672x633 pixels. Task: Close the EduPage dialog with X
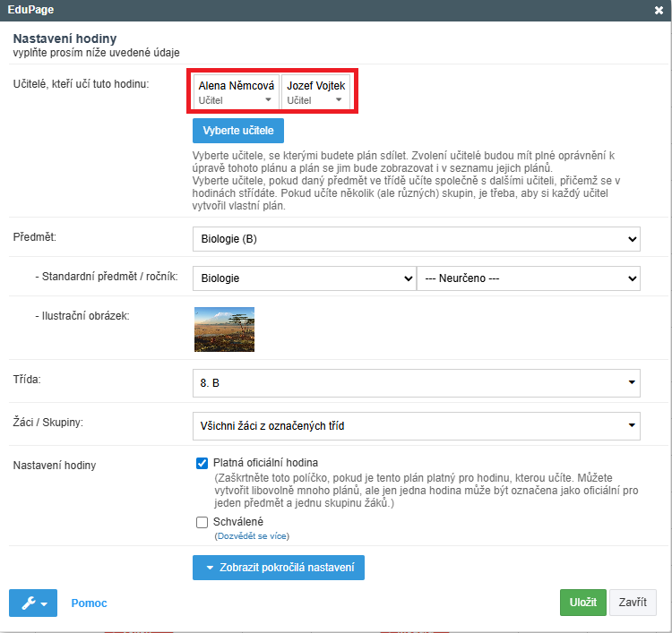tap(659, 10)
